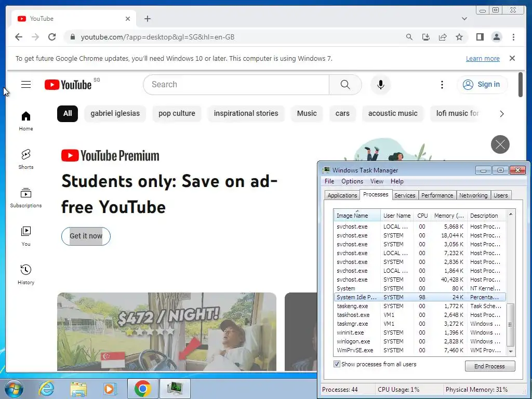Switch to the Performance tab
Image resolution: width=532 pixels, height=399 pixels.
pyautogui.click(x=437, y=195)
